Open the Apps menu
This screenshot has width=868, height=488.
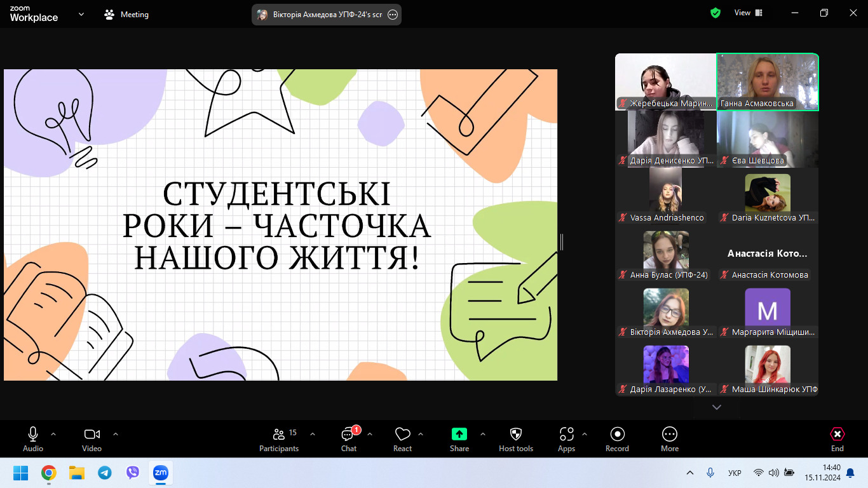tap(566, 439)
